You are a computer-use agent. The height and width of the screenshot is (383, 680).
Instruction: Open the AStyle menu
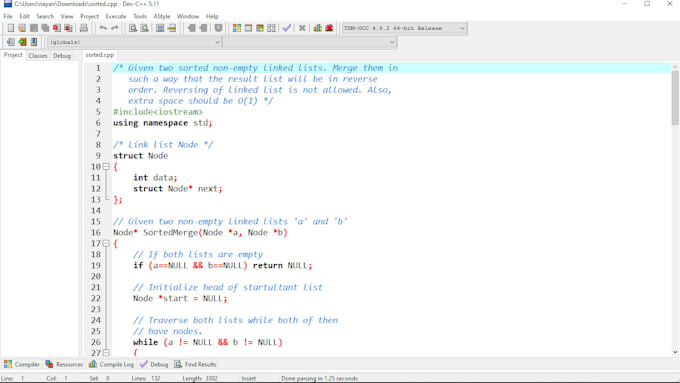162,16
